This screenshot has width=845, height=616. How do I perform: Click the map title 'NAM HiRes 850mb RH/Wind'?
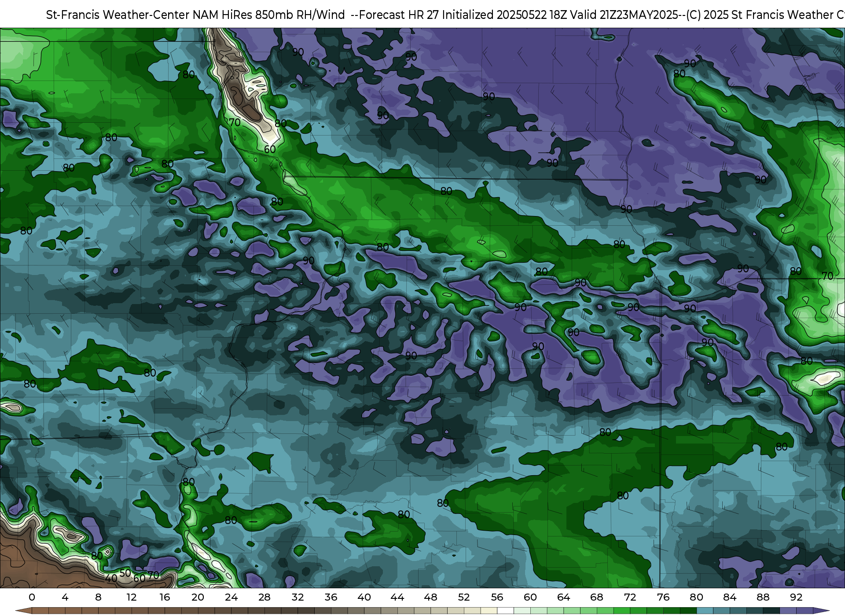[x=269, y=15]
